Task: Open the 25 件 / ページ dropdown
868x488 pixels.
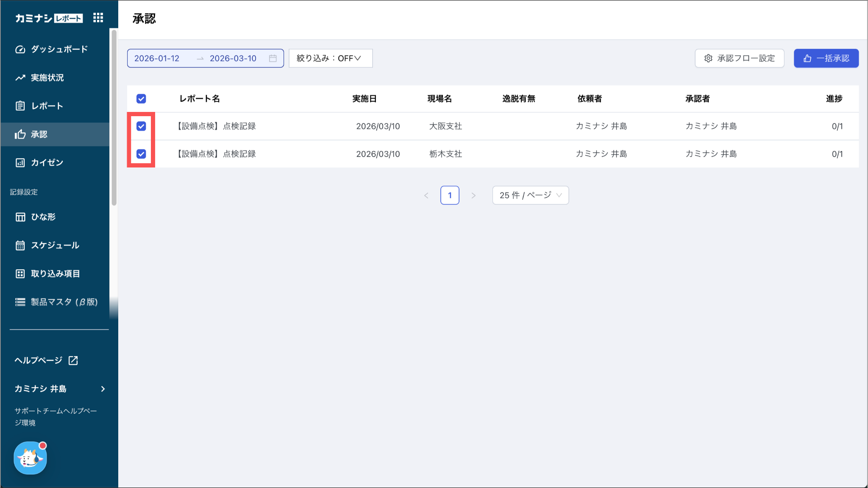Action: tap(530, 195)
